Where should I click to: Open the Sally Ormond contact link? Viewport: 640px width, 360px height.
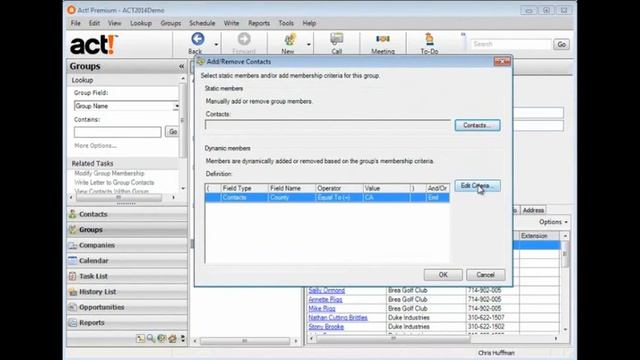click(327, 291)
